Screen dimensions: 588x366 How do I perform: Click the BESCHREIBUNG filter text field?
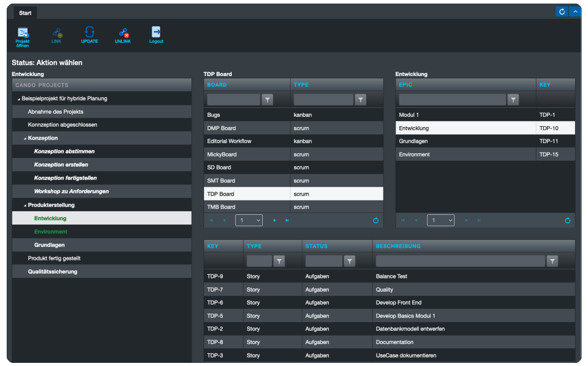(460, 261)
